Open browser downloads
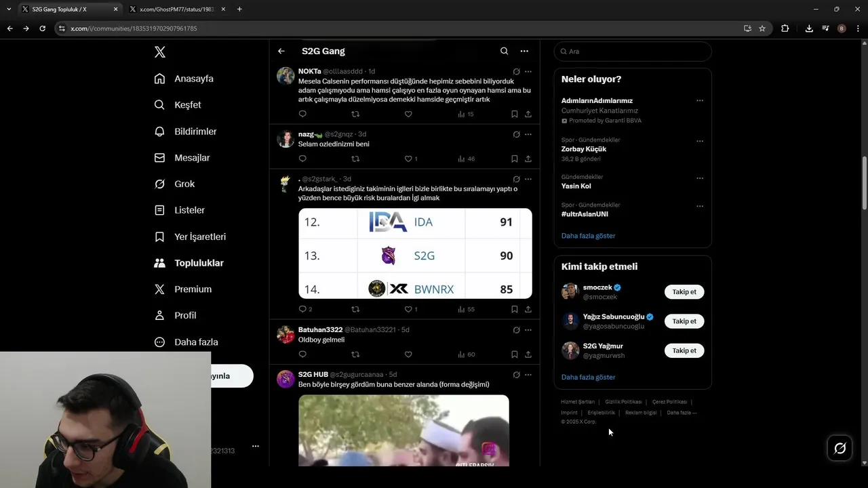The height and width of the screenshot is (488, 868). tap(809, 28)
